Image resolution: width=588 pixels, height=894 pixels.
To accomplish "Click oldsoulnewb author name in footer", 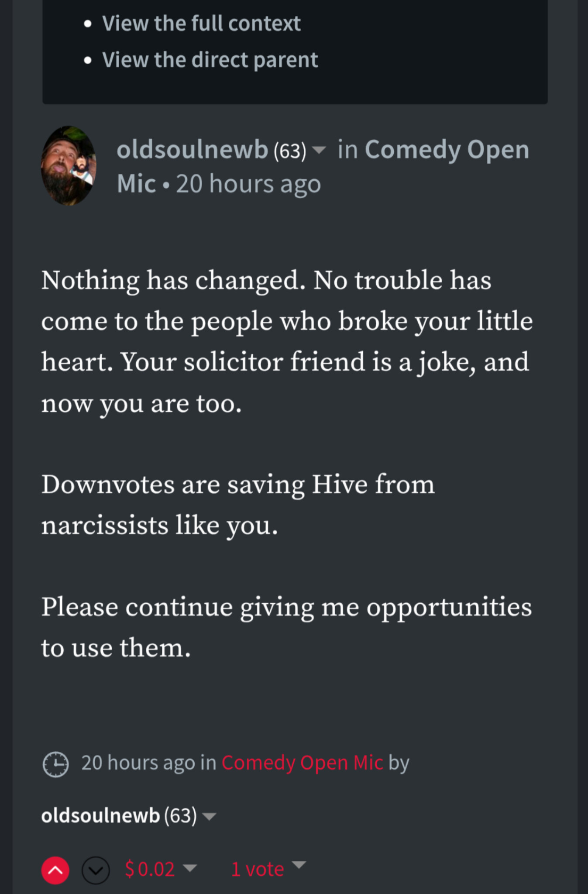I will (x=100, y=815).
